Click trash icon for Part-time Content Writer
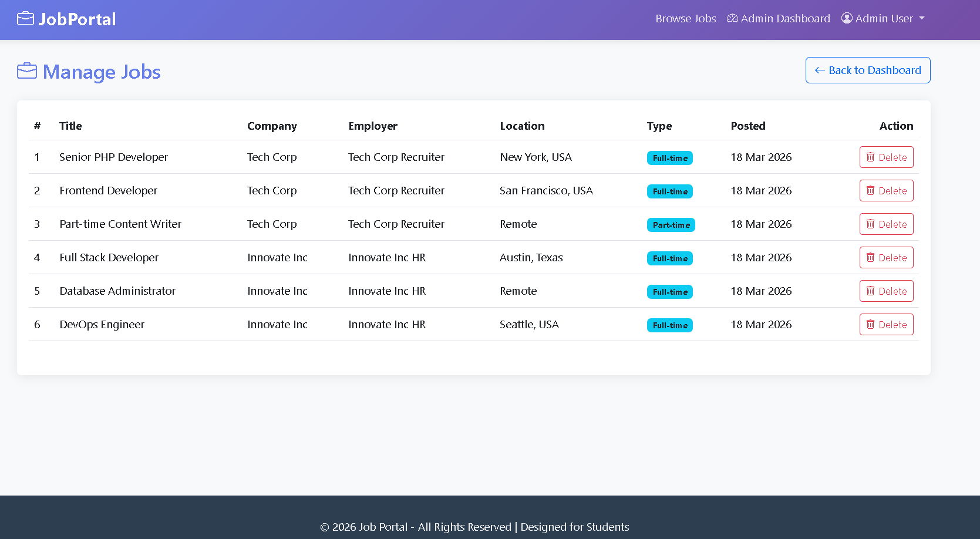Screen dimensions: 980x539 point(870,224)
